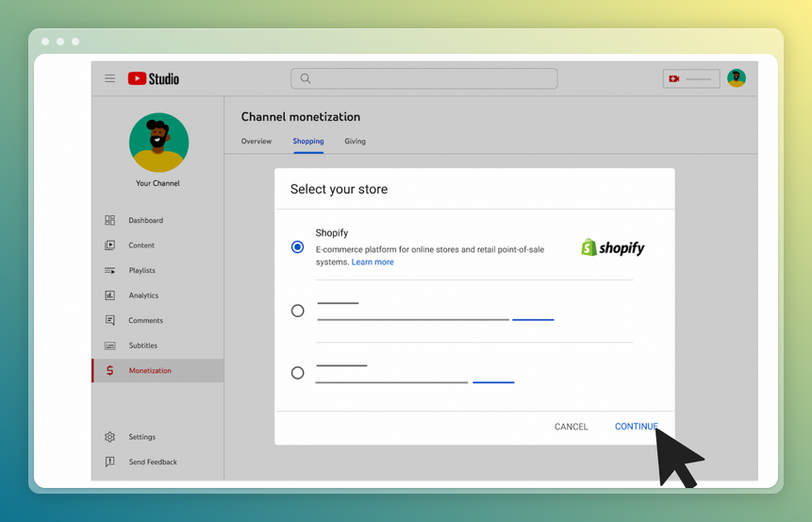Click the Send Feedback icon
This screenshot has height=522, width=812.
109,462
